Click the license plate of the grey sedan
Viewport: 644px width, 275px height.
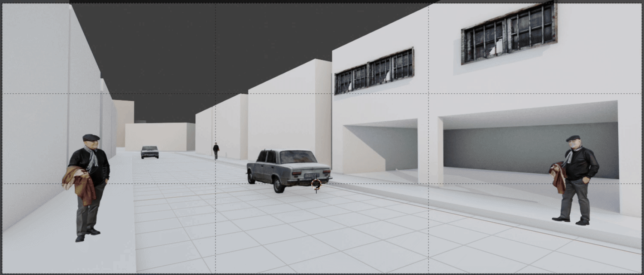tap(311, 175)
